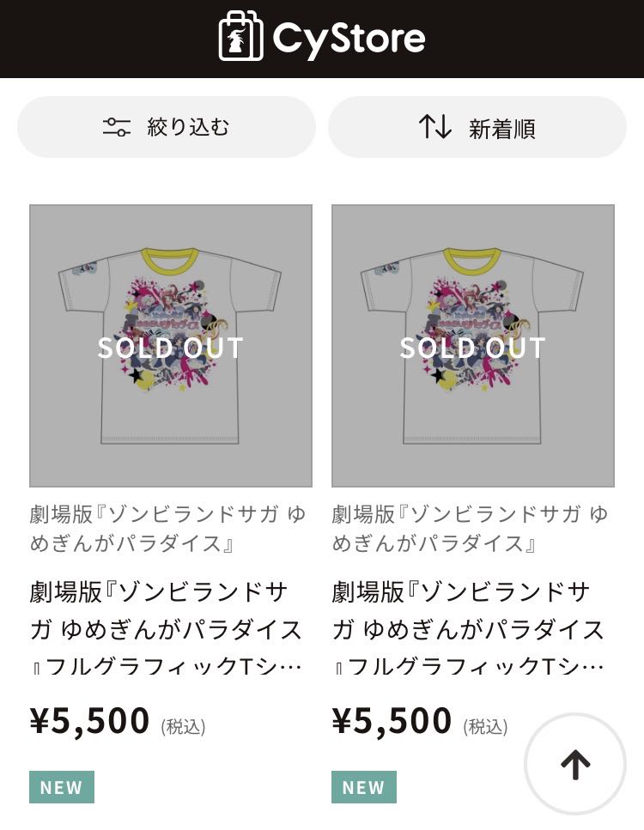Viewport: 644px width, 830px height.
Task: Tap the right product's ¥5,500 price
Action: point(392,722)
